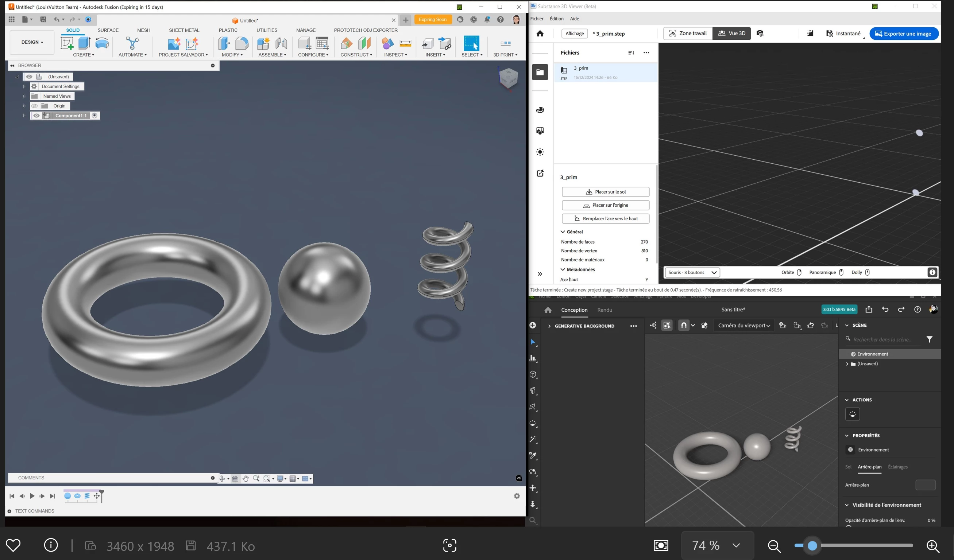Click the Measure icon under INSPECT
The height and width of the screenshot is (560, 954).
[x=405, y=43]
